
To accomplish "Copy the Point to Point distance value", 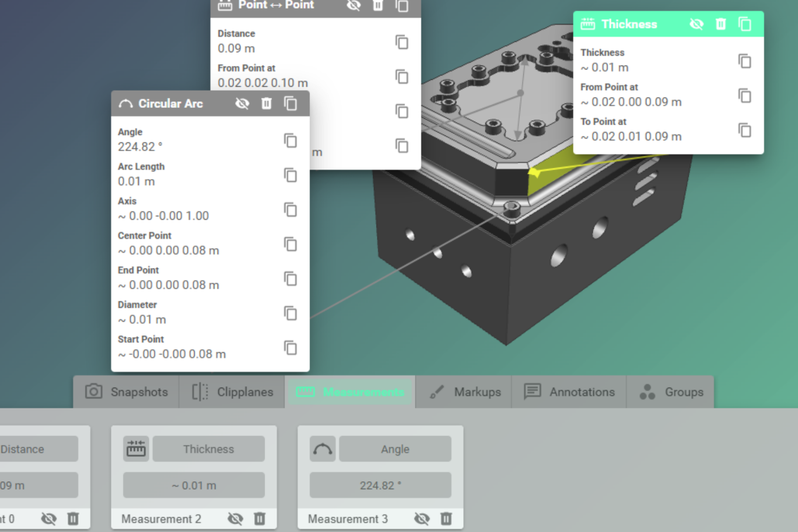I will (402, 42).
